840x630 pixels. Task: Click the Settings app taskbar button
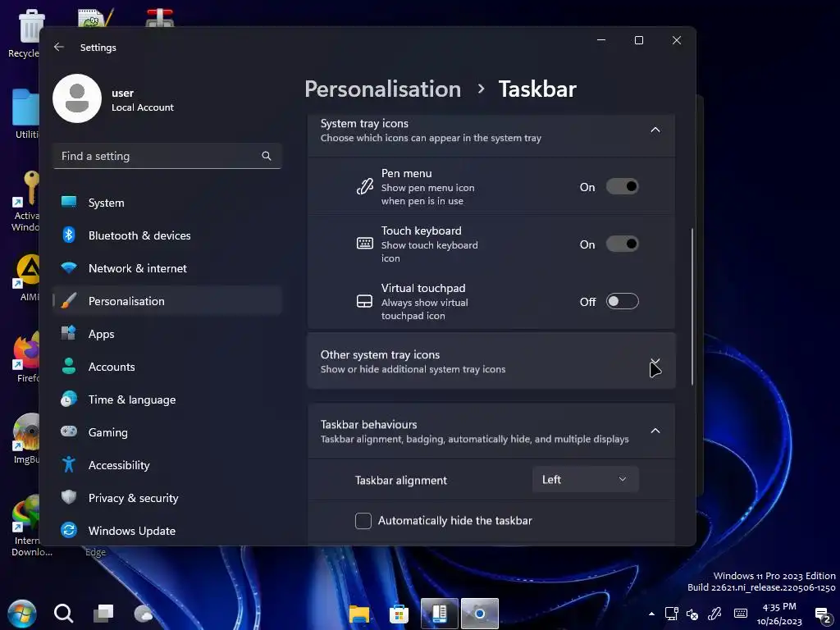[x=479, y=614]
